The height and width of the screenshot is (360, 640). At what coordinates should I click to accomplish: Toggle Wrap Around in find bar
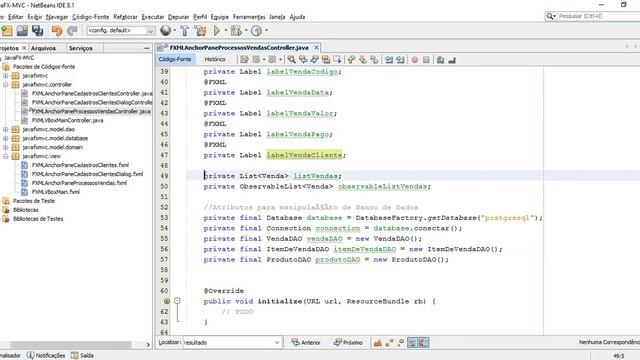click(x=424, y=342)
